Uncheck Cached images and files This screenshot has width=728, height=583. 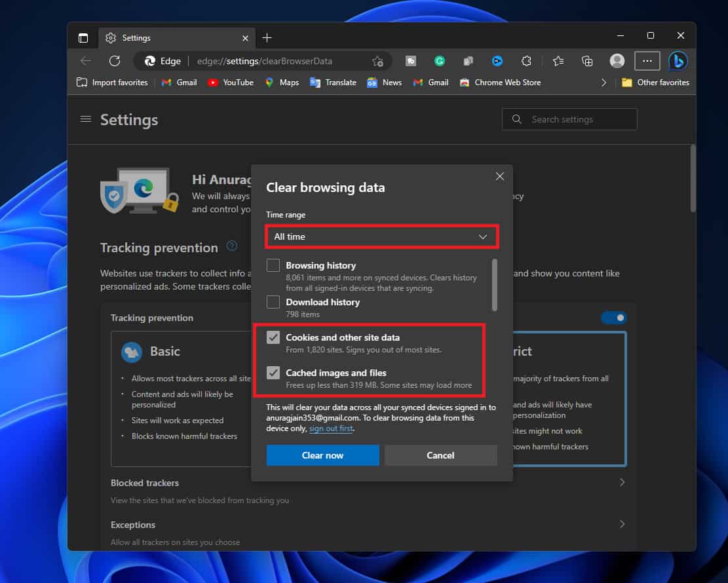[273, 373]
